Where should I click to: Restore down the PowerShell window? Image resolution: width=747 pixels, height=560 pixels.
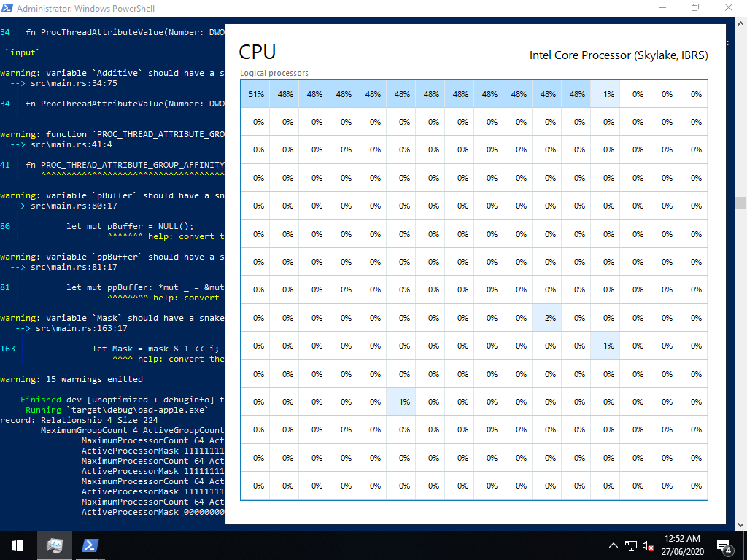point(695,8)
